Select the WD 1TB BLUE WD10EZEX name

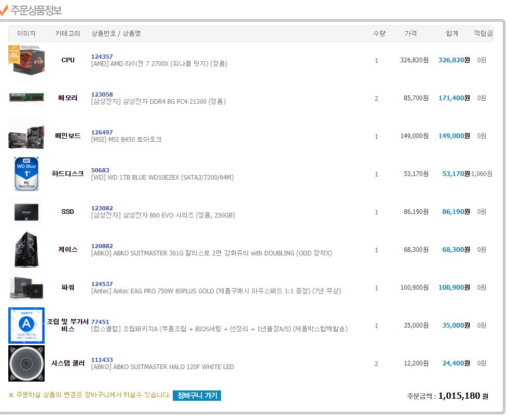point(162,178)
